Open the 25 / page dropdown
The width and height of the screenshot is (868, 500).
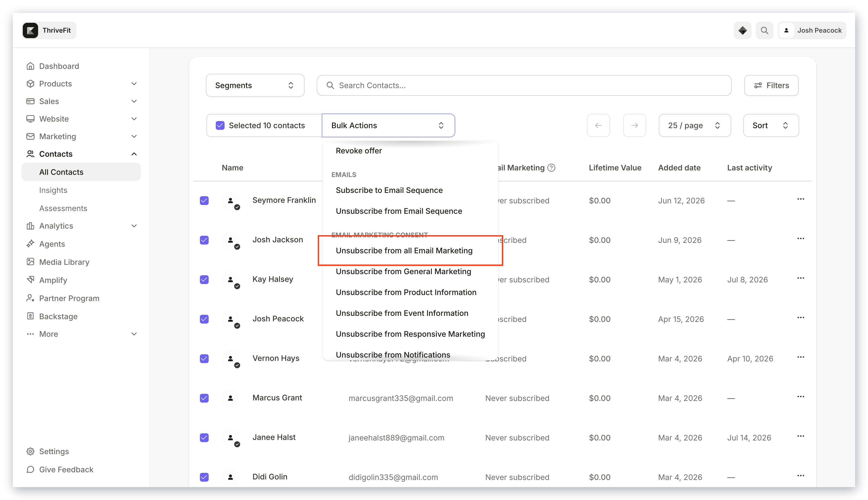tap(694, 125)
